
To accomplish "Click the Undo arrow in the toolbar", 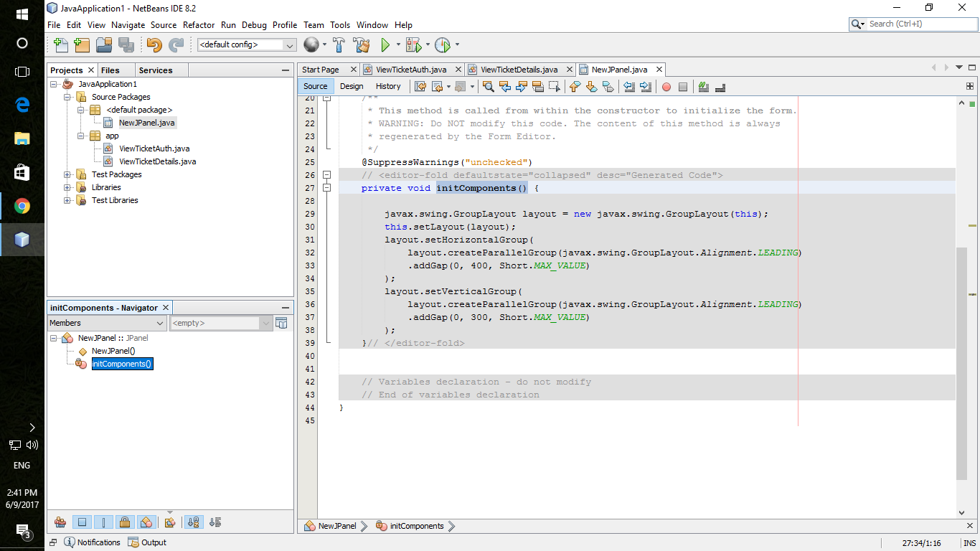I will click(154, 45).
